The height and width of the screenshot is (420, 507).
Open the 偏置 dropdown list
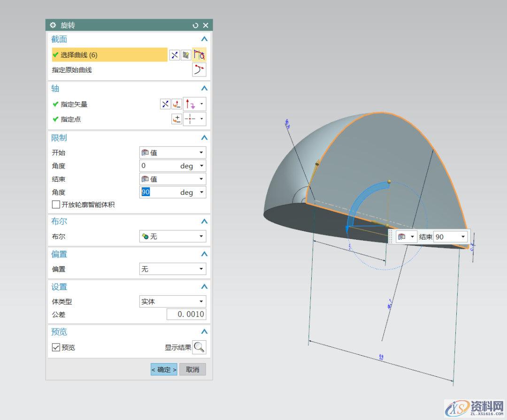point(173,269)
